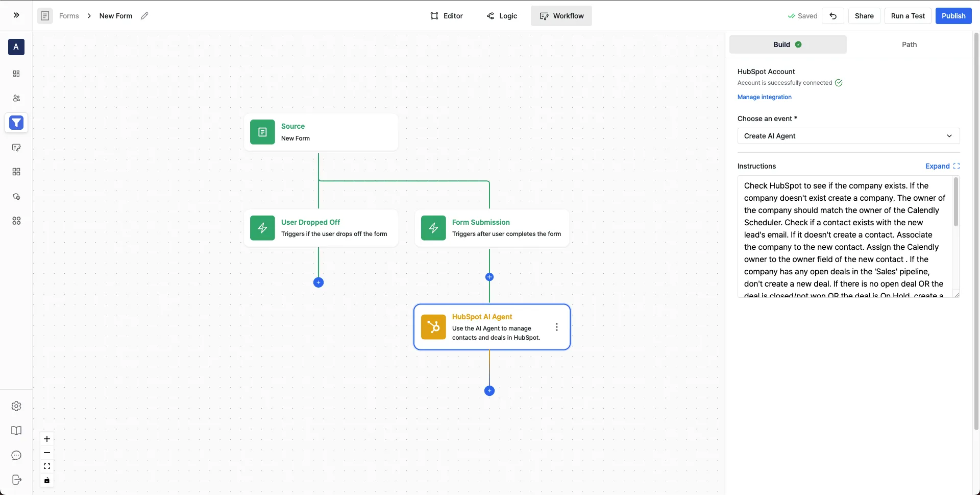Click the Forms breadcrumb link

[69, 16]
